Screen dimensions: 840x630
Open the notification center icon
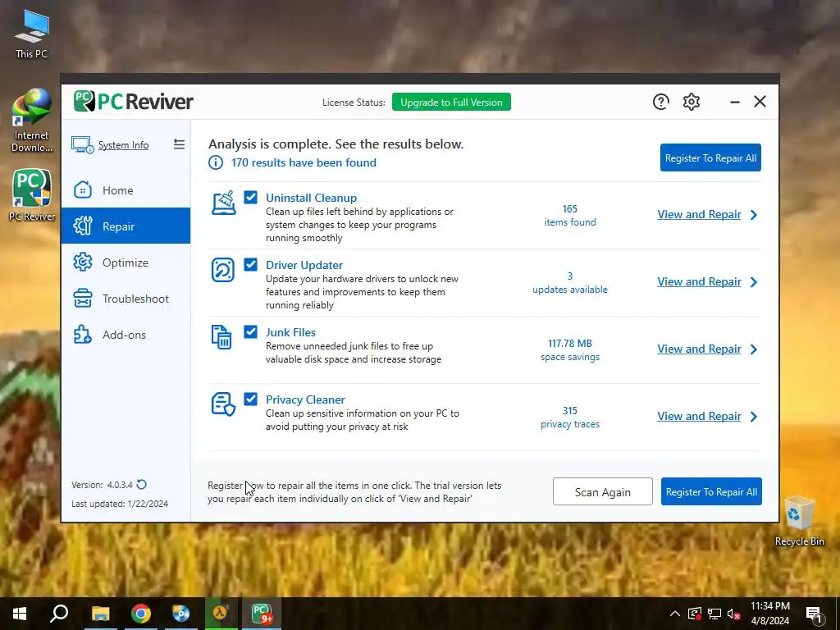pyautogui.click(x=814, y=614)
